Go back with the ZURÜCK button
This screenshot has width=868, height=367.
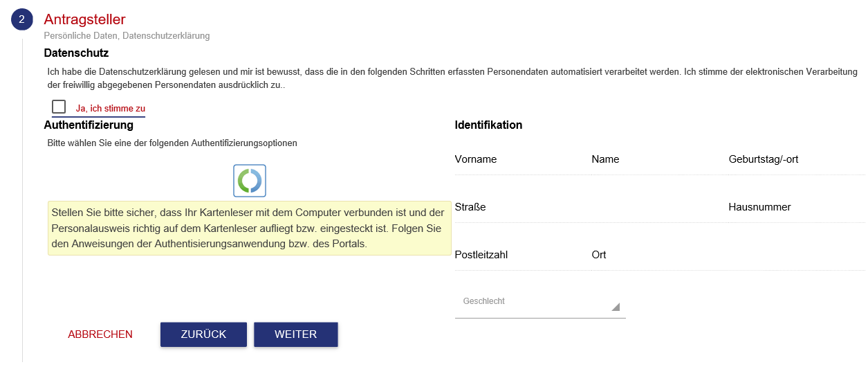point(203,334)
